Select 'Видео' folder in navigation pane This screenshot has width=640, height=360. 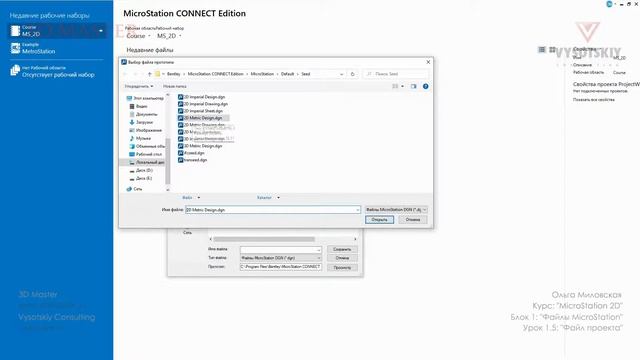[x=138, y=106]
